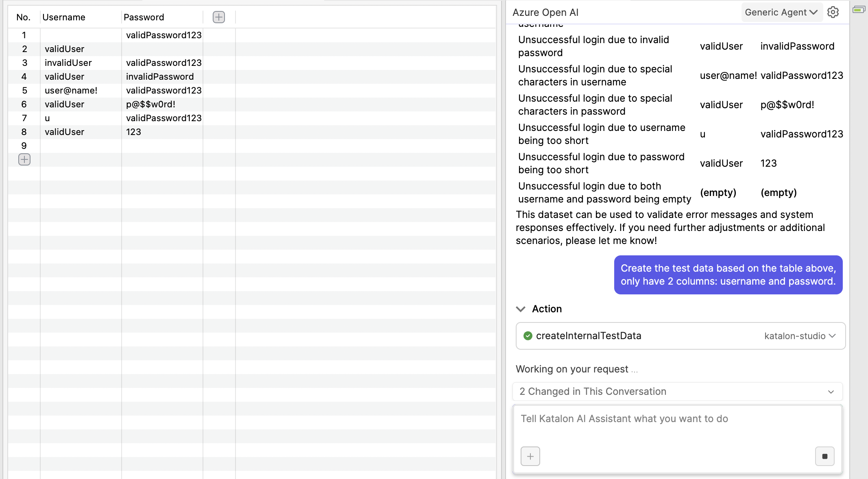Select the p@$$w0rd! password cell
The image size is (868, 479).
(x=150, y=104)
